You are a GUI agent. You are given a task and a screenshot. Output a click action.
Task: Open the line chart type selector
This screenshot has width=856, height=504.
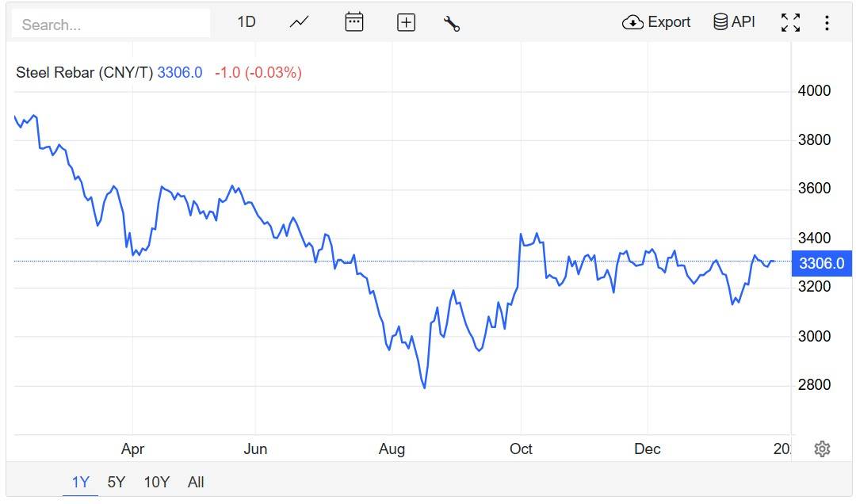coord(299,22)
